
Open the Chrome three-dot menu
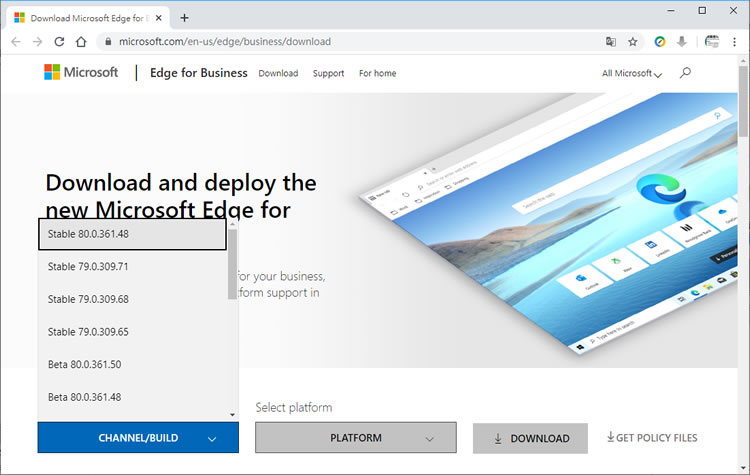pyautogui.click(x=734, y=42)
